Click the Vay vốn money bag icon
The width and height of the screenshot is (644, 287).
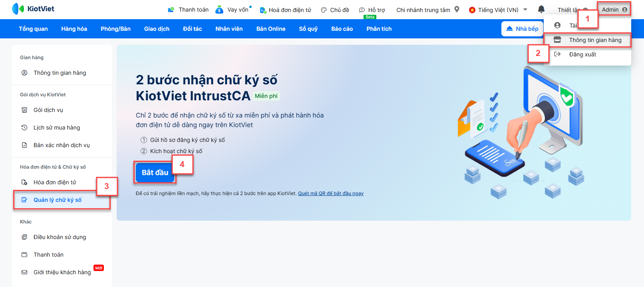pos(219,10)
